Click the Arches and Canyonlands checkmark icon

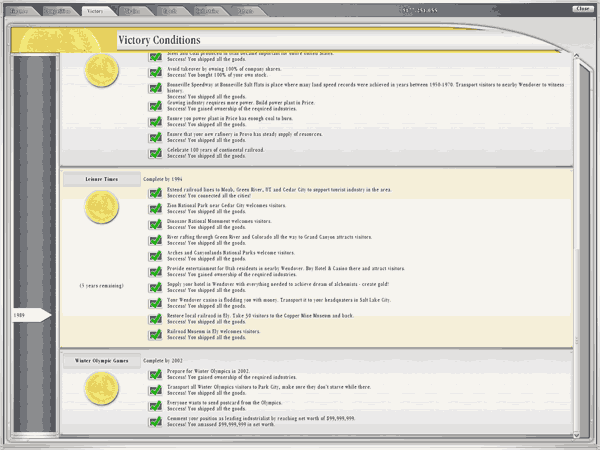[x=155, y=256]
